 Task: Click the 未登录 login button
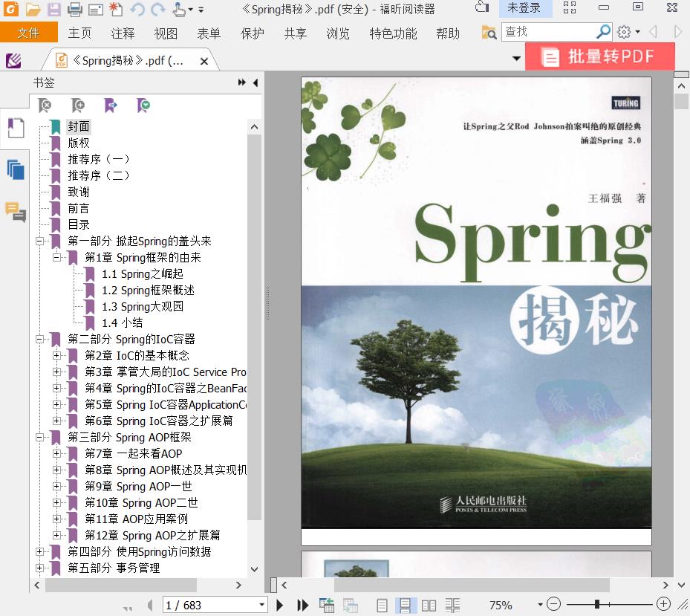pos(524,8)
